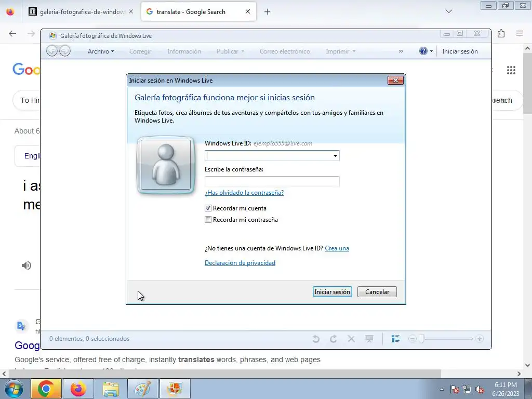Click the browser vertical scrollbar thumb
This screenshot has height=399, width=532.
[x=527, y=84]
